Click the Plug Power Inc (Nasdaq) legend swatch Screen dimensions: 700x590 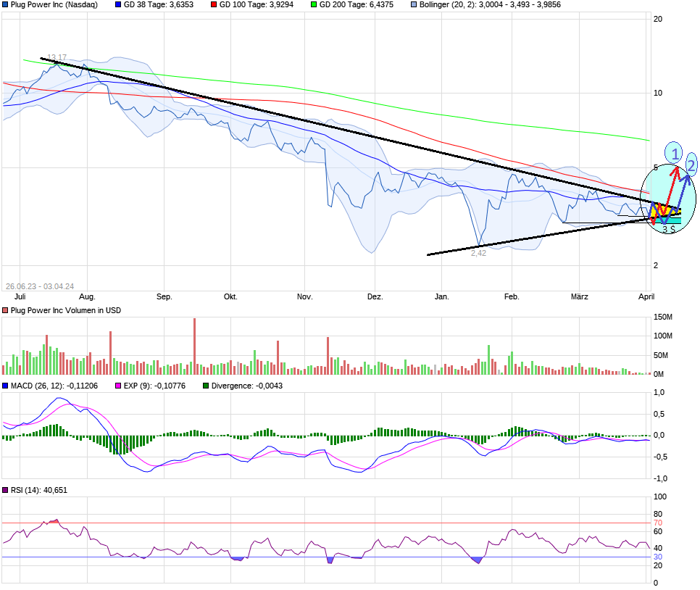[5, 4]
